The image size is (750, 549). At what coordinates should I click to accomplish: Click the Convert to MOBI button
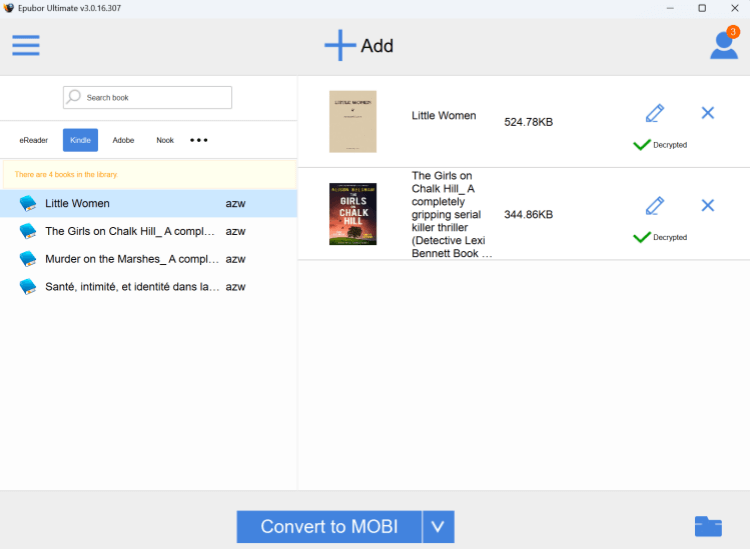(329, 527)
